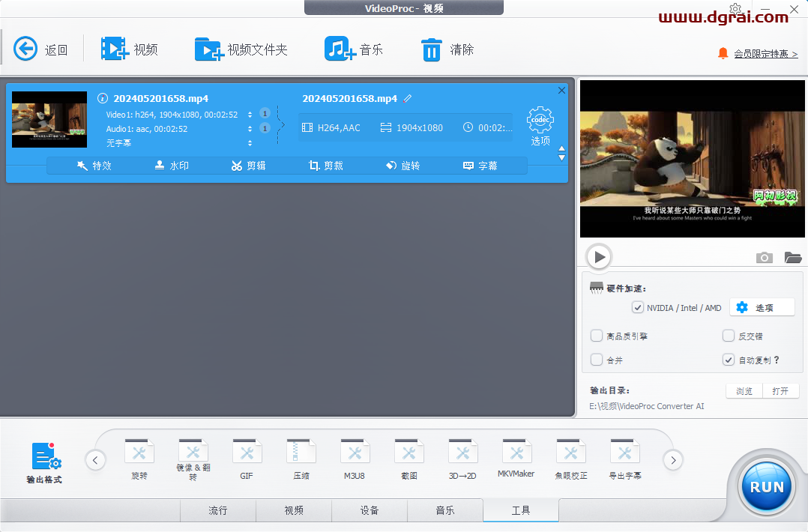Click the 返回 back arrow icon
Image resolution: width=808 pixels, height=532 pixels.
25,49
